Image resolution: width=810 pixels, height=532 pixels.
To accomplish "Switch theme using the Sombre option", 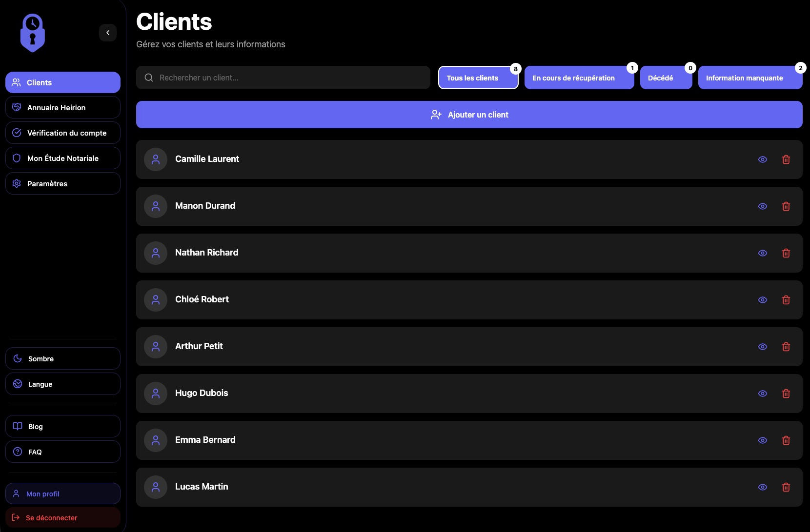I will tap(62, 358).
